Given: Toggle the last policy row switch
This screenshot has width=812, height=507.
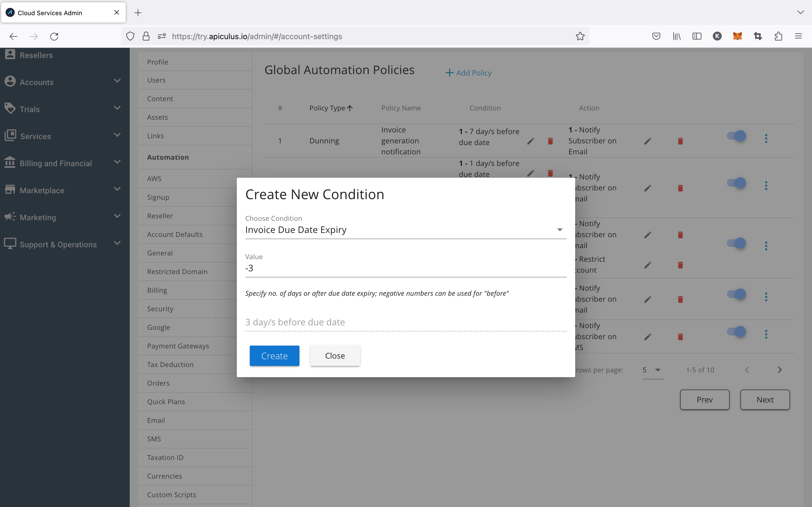Looking at the screenshot, I should pyautogui.click(x=736, y=332).
